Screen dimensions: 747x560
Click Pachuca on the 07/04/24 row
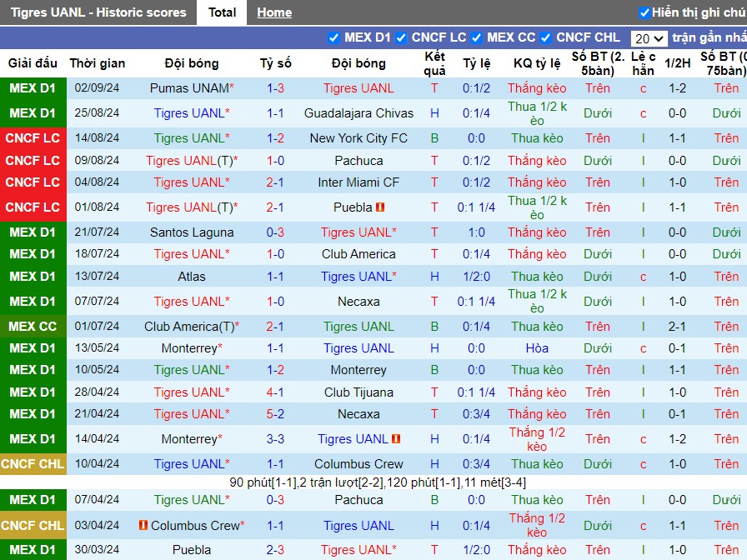[358, 500]
